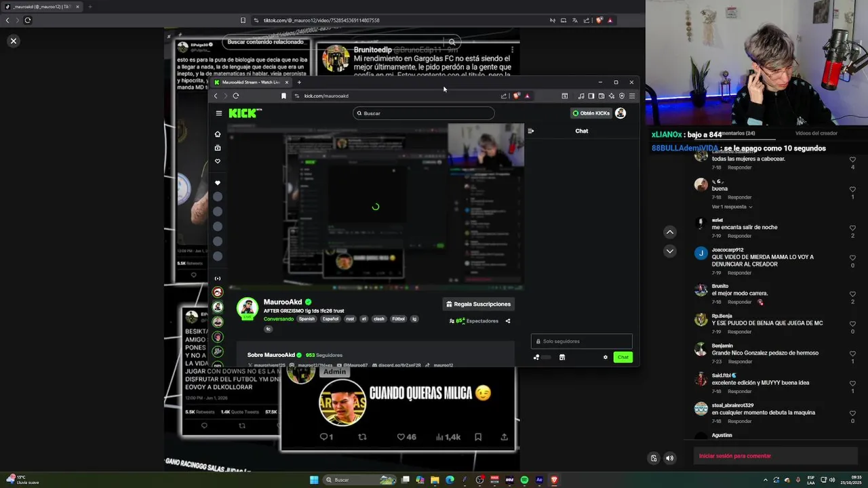Reply to Joacocarp912's comment
The image size is (868, 488).
[x=740, y=272]
